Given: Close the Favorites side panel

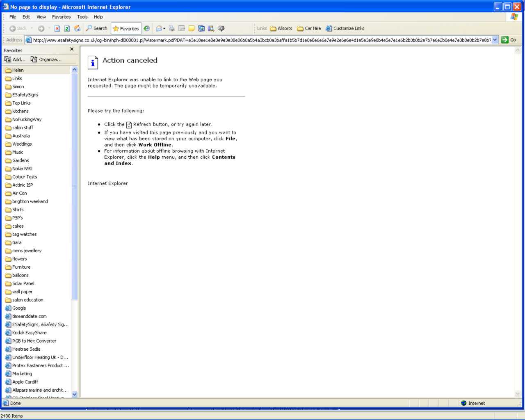Looking at the screenshot, I should pos(72,49).
